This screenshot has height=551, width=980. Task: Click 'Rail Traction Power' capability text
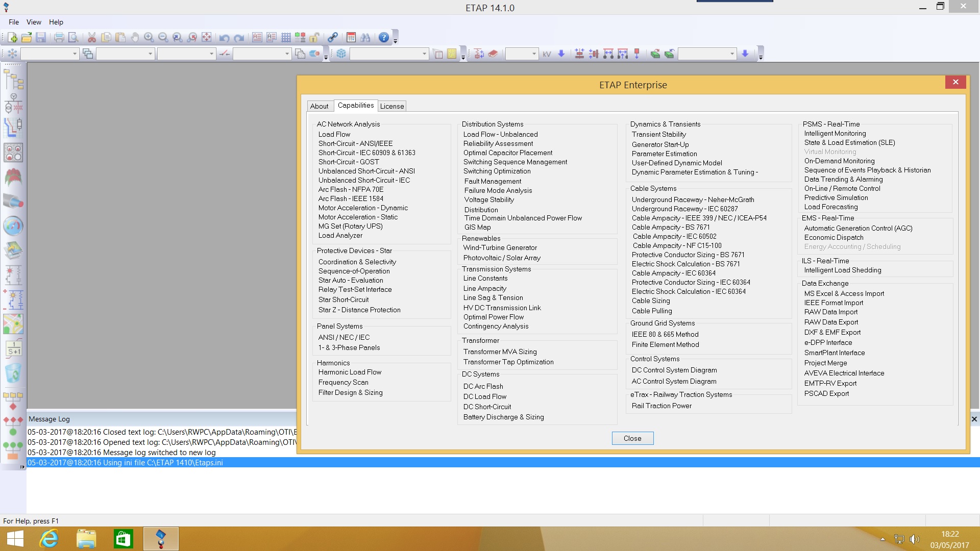point(662,406)
